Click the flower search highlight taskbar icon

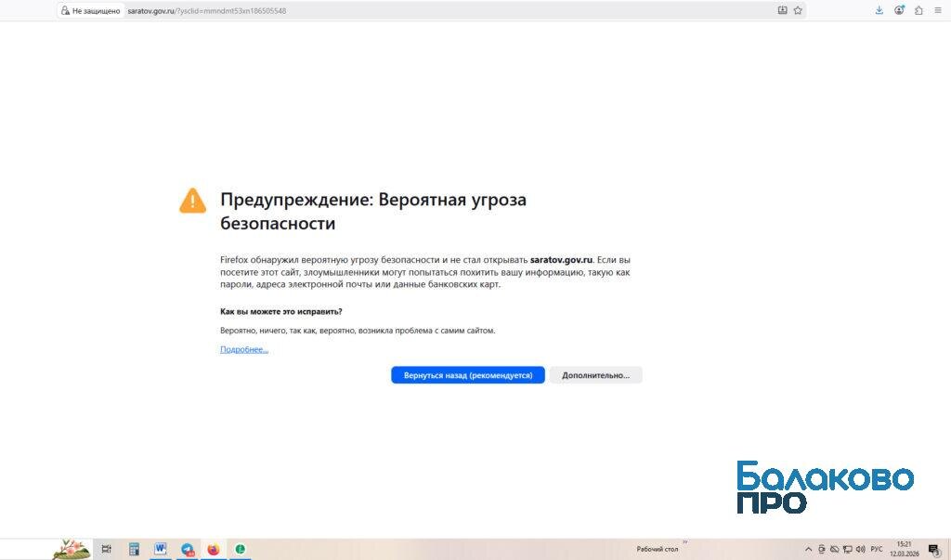point(72,549)
